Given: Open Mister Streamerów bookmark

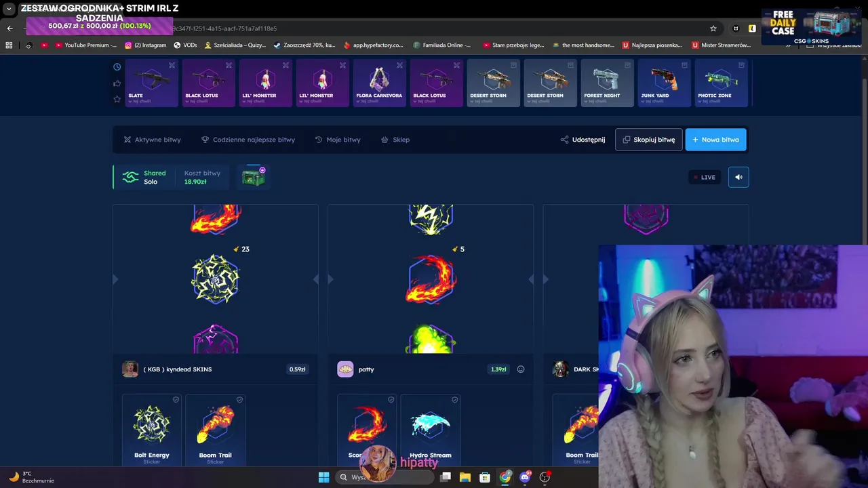Looking at the screenshot, I should click(722, 45).
